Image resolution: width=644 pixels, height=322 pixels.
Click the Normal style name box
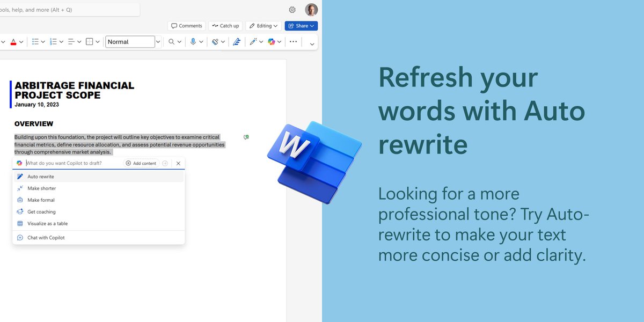pos(130,41)
